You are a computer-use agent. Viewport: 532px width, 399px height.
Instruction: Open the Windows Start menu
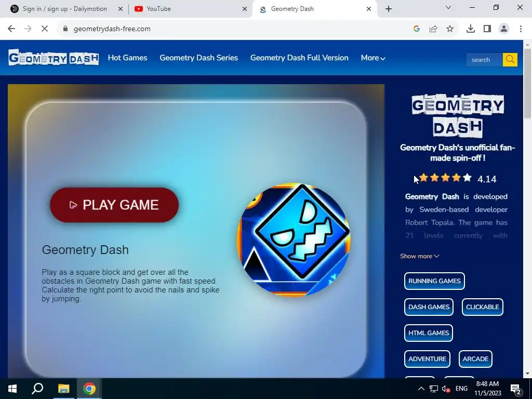[x=12, y=389]
